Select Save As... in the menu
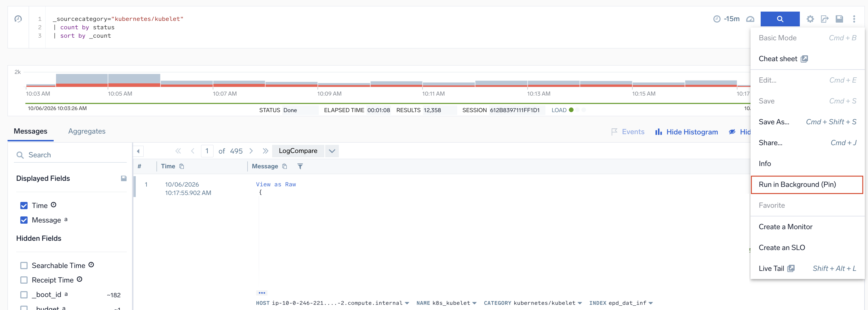 tap(807, 122)
